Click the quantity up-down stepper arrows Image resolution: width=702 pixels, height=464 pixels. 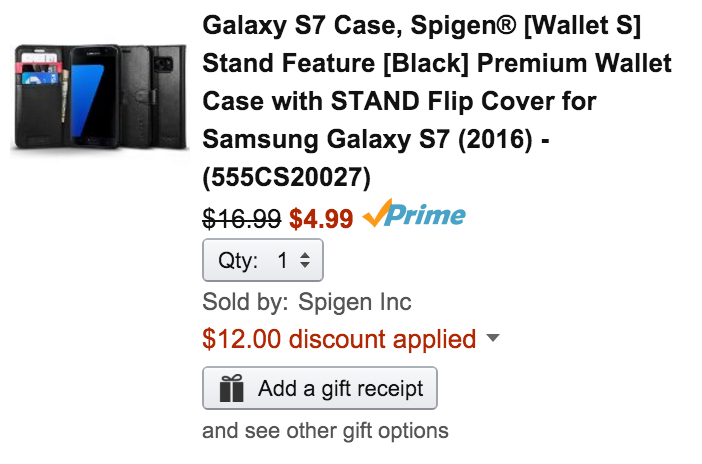(x=305, y=260)
